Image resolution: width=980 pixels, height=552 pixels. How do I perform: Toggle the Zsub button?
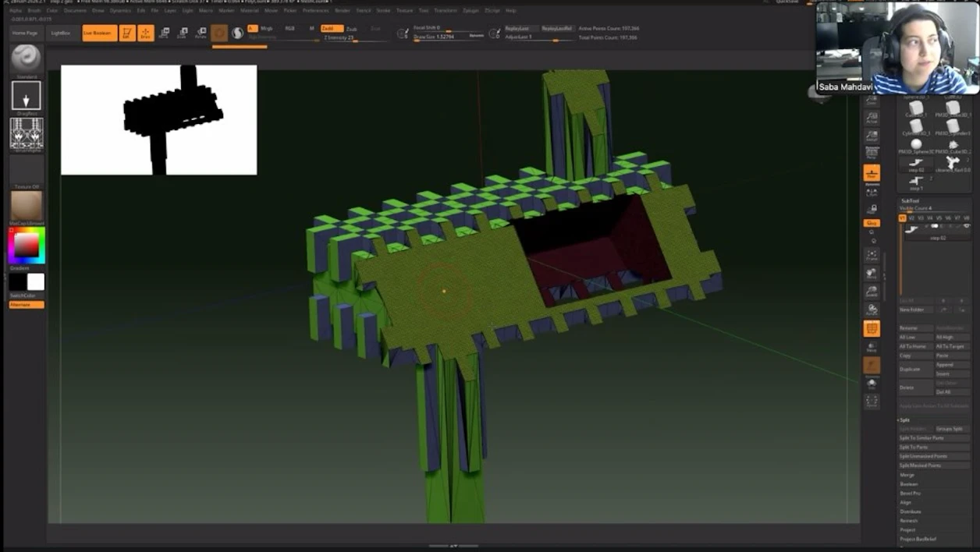click(352, 28)
